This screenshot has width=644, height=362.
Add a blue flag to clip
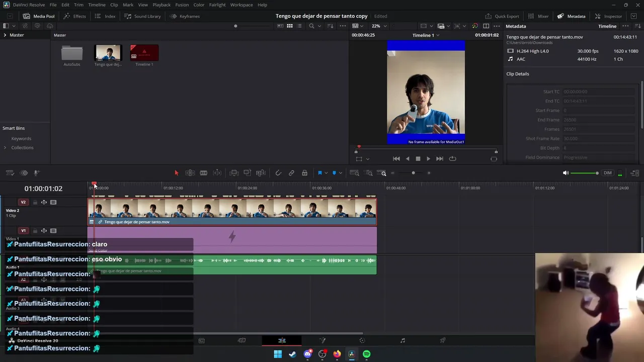(x=319, y=173)
